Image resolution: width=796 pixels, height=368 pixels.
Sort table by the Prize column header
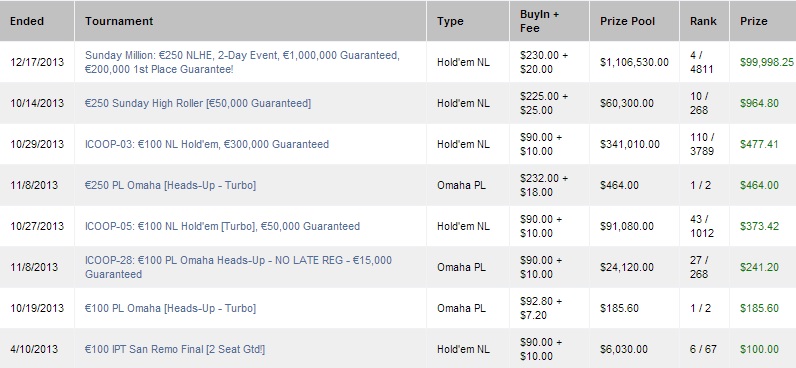click(753, 21)
